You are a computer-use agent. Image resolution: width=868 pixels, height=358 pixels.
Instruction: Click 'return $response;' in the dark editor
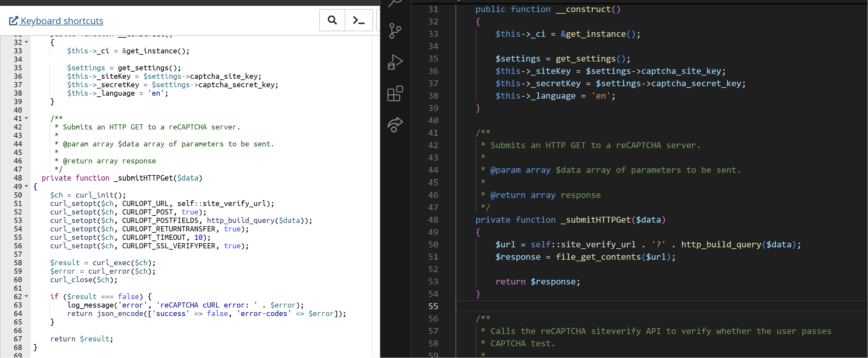538,282
